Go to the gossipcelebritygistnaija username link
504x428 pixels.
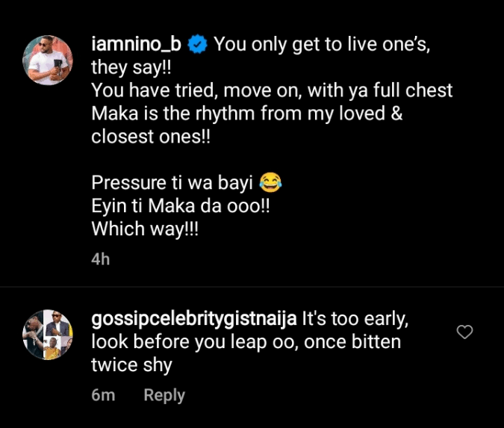click(193, 318)
